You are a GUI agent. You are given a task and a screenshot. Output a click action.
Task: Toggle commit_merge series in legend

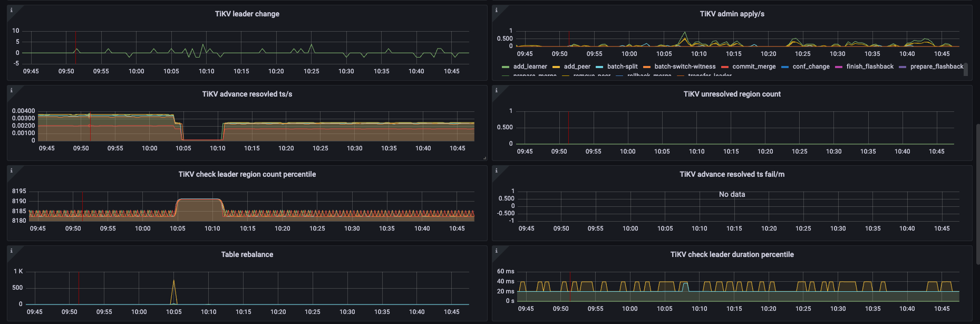click(x=754, y=66)
